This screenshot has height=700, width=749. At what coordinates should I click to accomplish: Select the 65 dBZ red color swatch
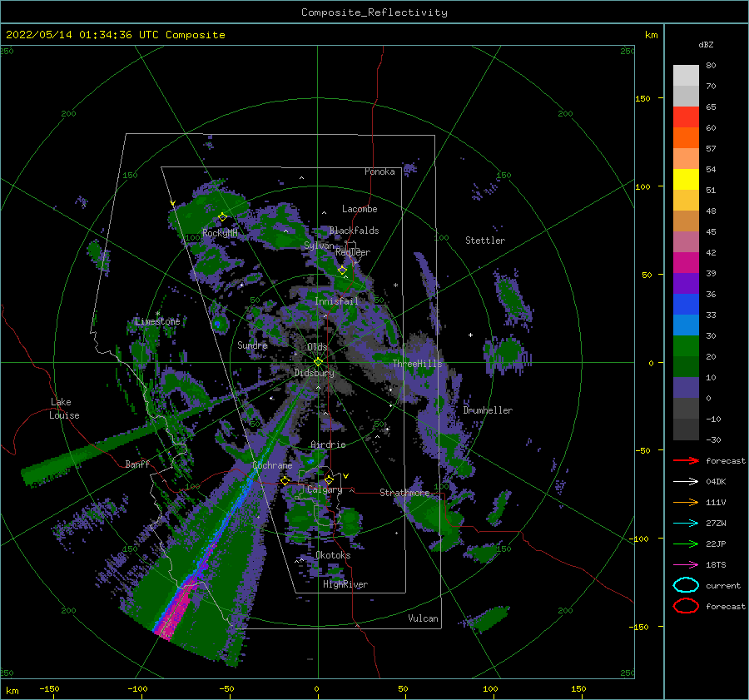pyautogui.click(x=686, y=117)
